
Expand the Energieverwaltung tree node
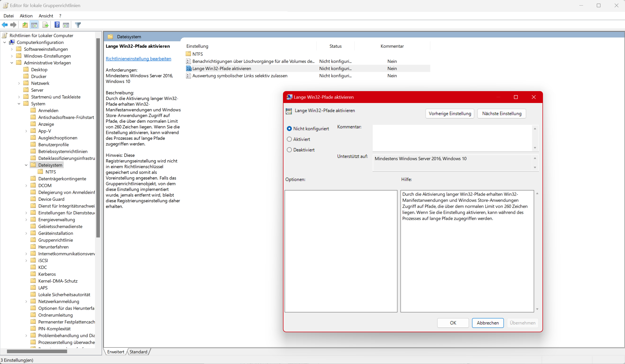(26, 220)
